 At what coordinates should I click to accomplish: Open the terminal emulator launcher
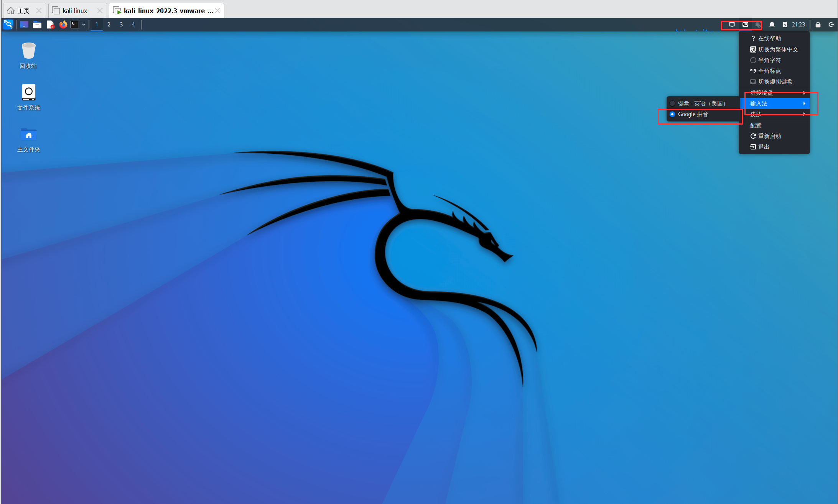point(75,25)
